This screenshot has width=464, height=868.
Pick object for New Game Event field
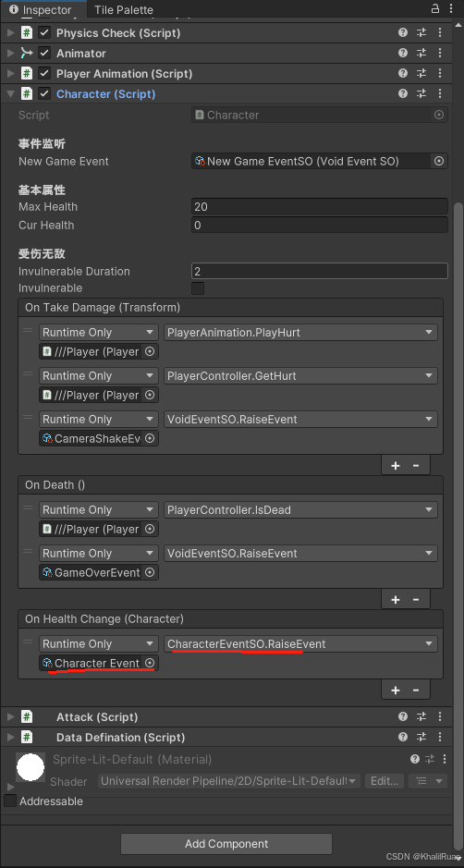[439, 161]
